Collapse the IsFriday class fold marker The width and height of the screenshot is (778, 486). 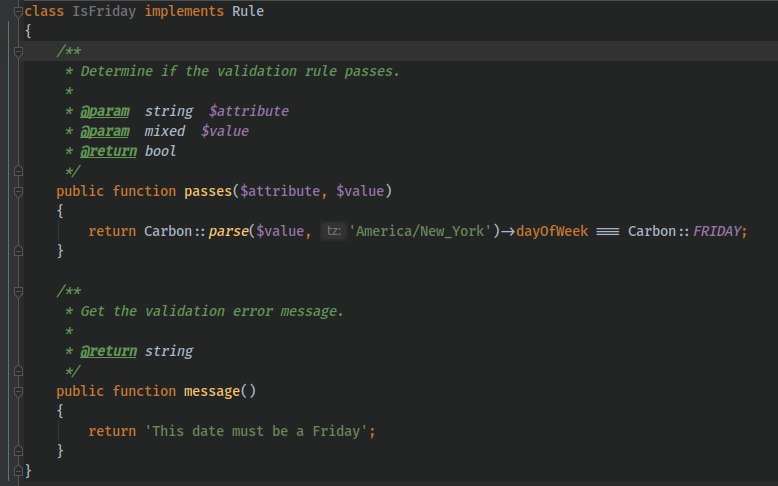(x=18, y=11)
